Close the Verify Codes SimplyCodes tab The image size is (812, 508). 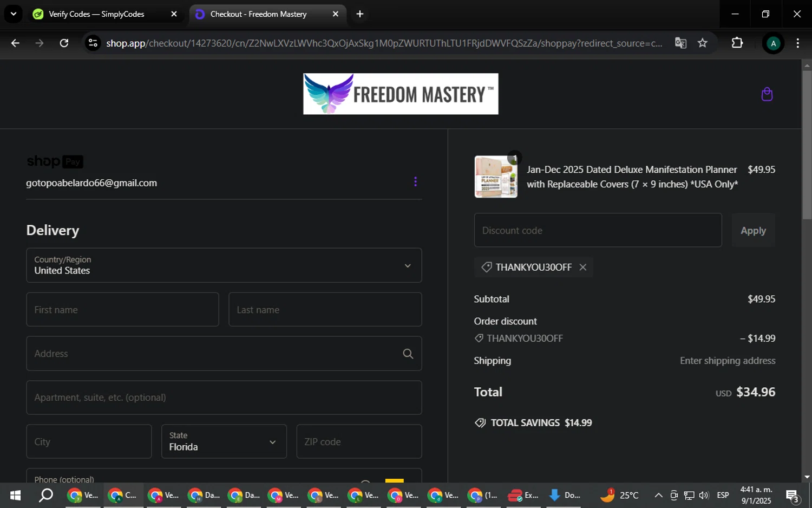[x=174, y=14]
